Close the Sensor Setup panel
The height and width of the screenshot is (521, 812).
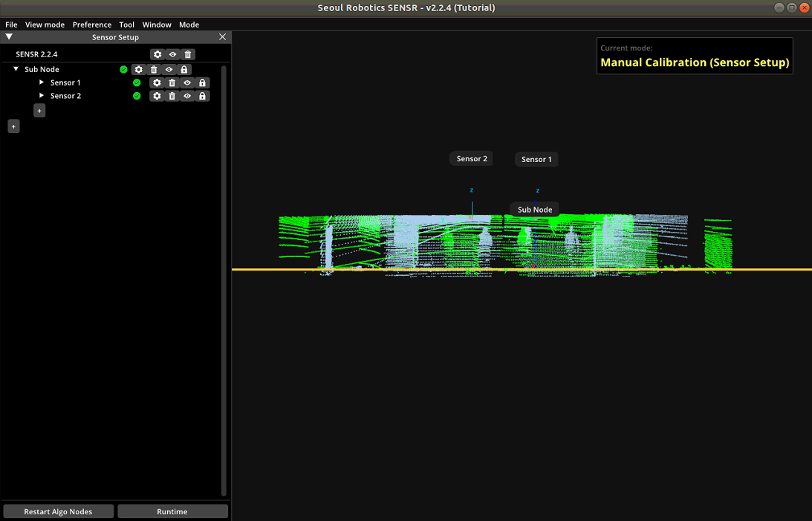click(x=222, y=37)
